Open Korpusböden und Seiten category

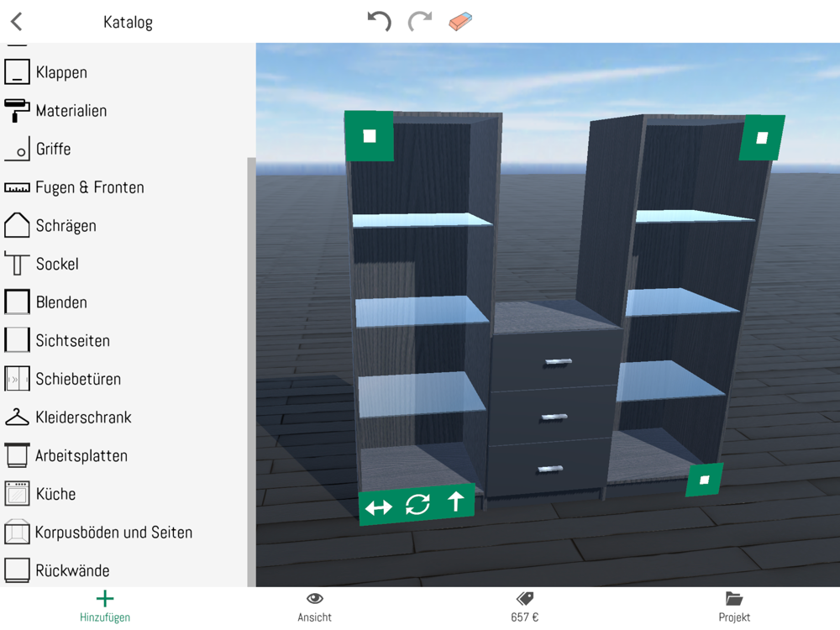(x=113, y=533)
